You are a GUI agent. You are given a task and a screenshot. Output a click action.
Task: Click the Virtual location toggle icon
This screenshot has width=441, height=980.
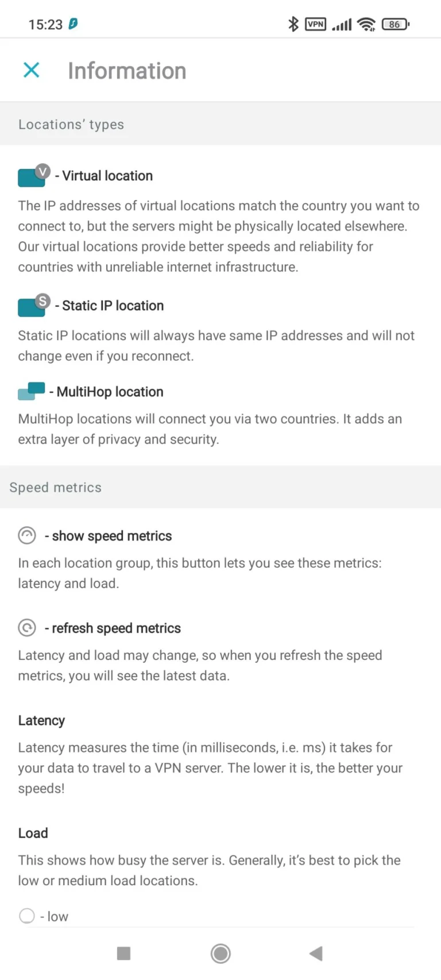click(x=32, y=176)
